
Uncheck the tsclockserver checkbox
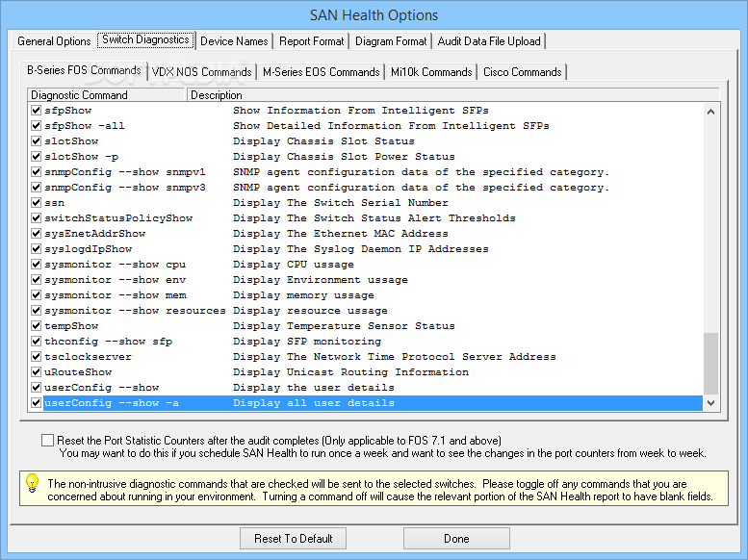[x=36, y=357]
